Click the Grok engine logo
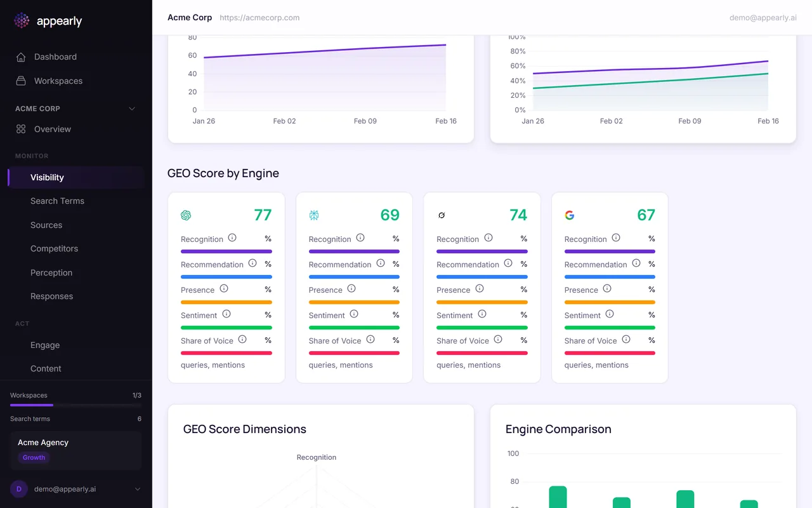The height and width of the screenshot is (508, 812). click(442, 215)
